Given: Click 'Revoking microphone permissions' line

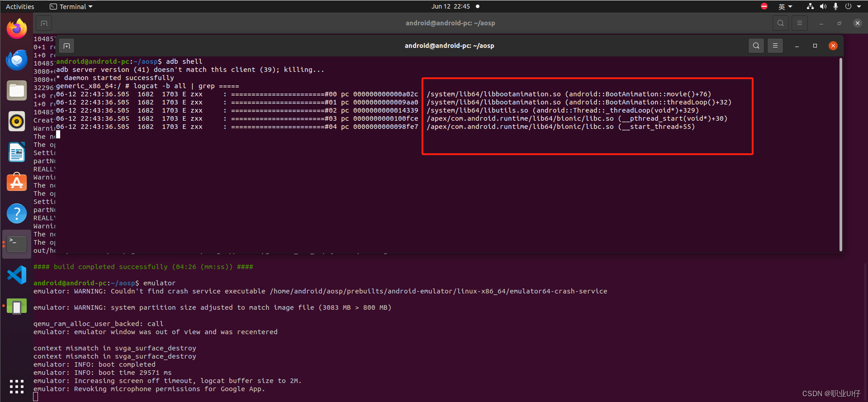Looking at the screenshot, I should (x=149, y=389).
